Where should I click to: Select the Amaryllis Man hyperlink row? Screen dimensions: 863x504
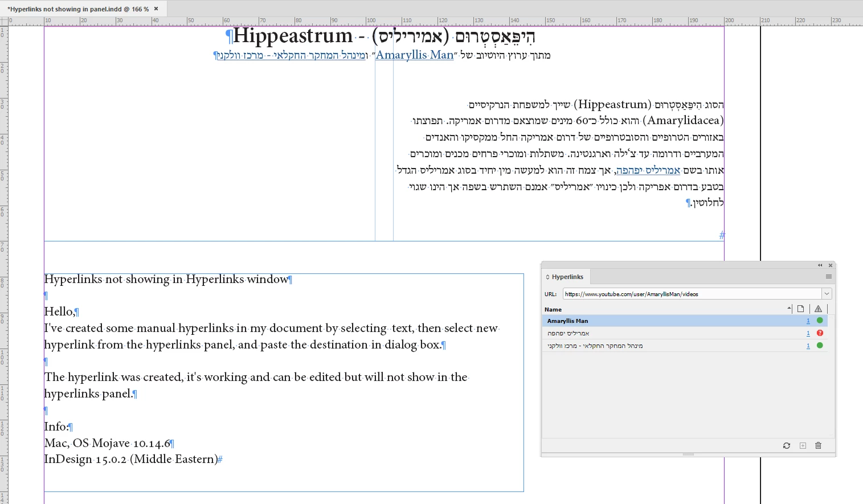pos(684,321)
